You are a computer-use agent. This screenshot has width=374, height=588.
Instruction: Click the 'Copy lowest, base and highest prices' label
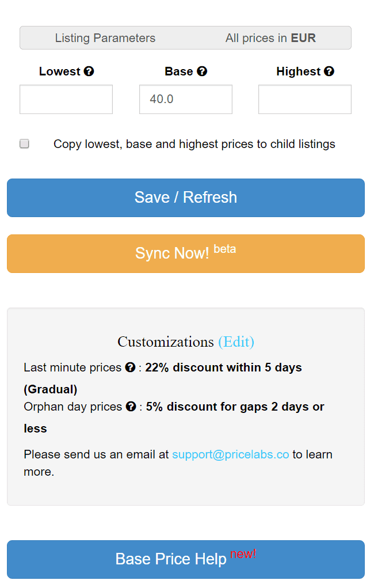(194, 144)
